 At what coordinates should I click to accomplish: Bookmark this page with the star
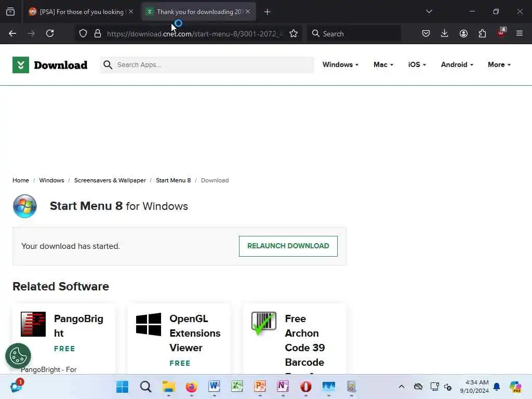point(294,34)
